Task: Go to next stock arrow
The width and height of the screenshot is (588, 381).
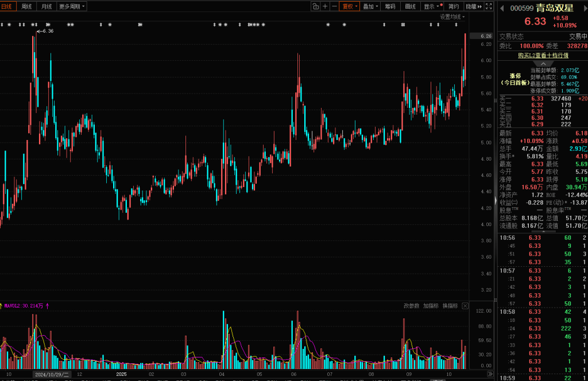Action: pyautogui.click(x=584, y=8)
